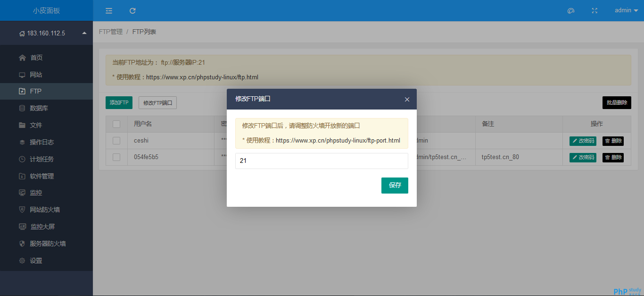Image resolution: width=644 pixels, height=296 pixels.
Task: Expand the admin user dropdown
Action: [x=626, y=10]
